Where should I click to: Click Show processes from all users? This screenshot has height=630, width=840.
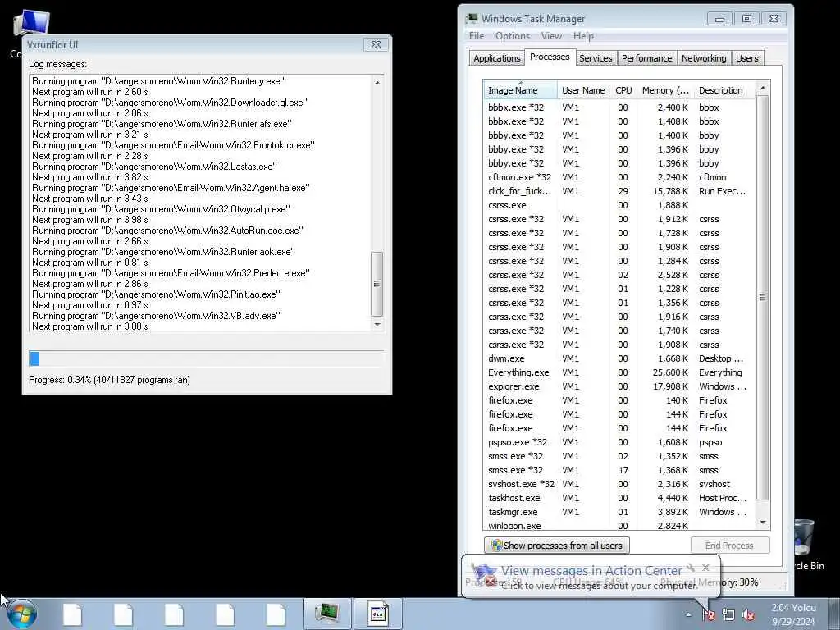557,546
